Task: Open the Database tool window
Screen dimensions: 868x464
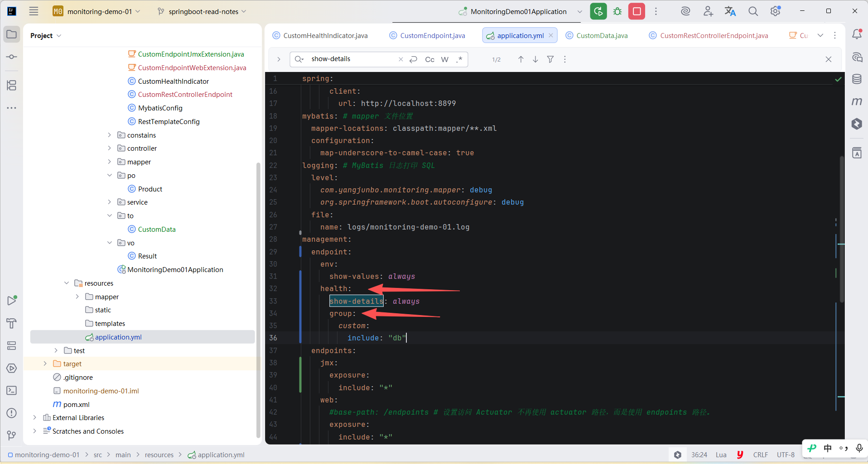Action: [x=857, y=79]
